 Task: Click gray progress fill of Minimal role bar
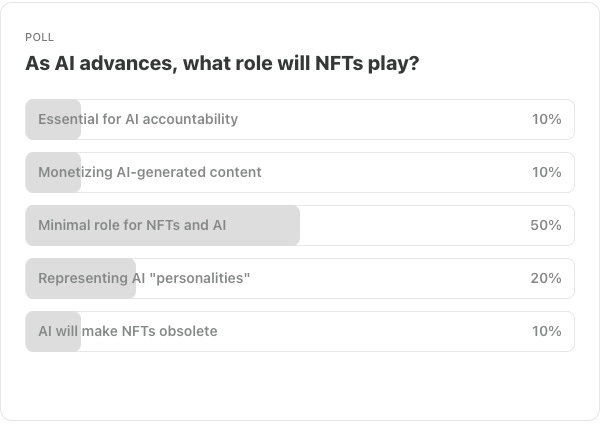[163, 225]
